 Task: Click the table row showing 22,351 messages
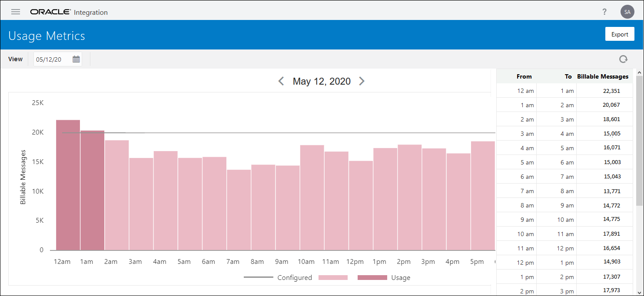pos(565,90)
